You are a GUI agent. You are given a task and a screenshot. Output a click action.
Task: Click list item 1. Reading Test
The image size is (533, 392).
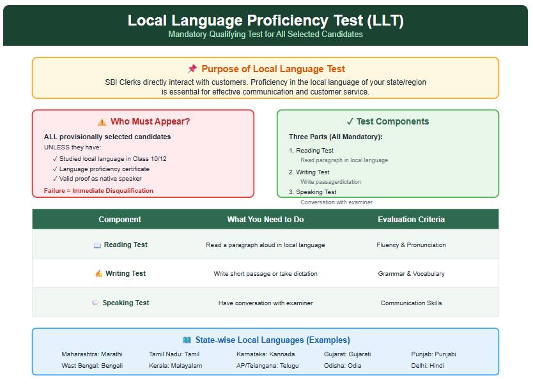click(311, 151)
